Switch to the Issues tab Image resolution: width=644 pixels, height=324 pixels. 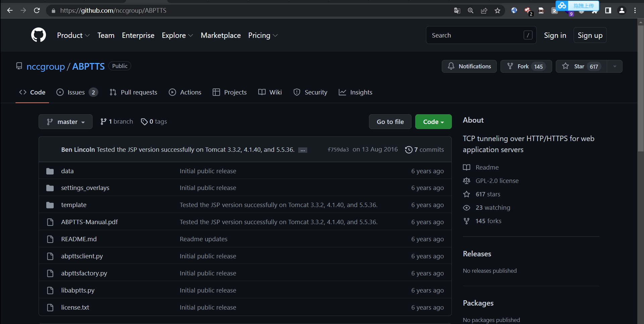pos(77,92)
